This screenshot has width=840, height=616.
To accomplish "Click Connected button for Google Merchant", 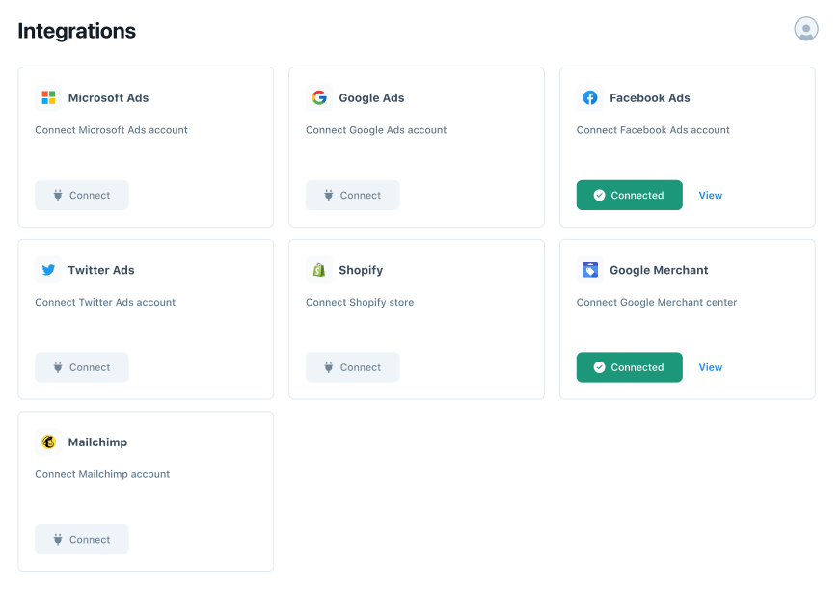I will coord(630,367).
